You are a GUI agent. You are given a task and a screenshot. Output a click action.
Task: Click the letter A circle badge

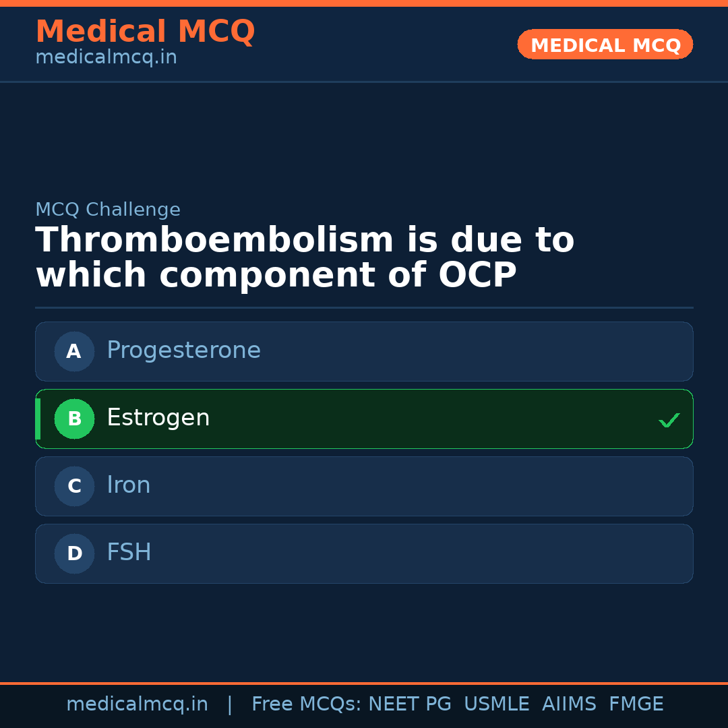click(74, 351)
